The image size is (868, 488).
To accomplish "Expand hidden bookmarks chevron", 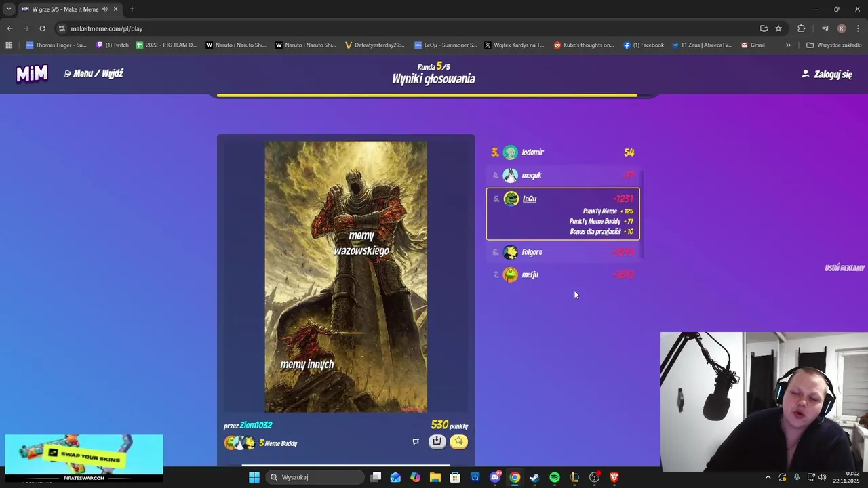I will pyautogui.click(x=788, y=45).
